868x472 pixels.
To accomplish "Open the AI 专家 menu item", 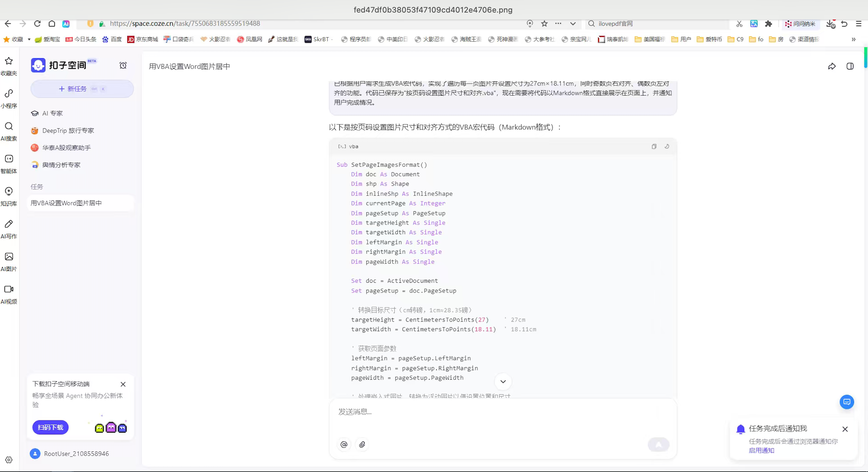I will (52, 113).
